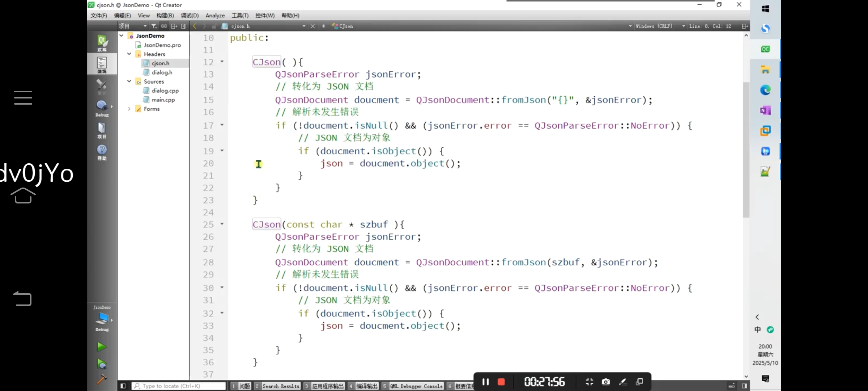868x391 pixels.
Task: Click the red stop recording button
Action: point(501,382)
